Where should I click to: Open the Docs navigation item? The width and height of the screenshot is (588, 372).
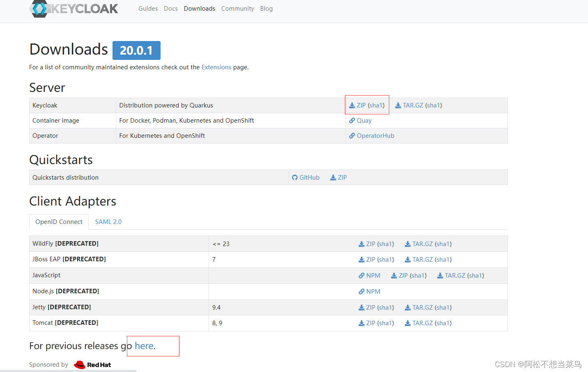click(x=171, y=9)
